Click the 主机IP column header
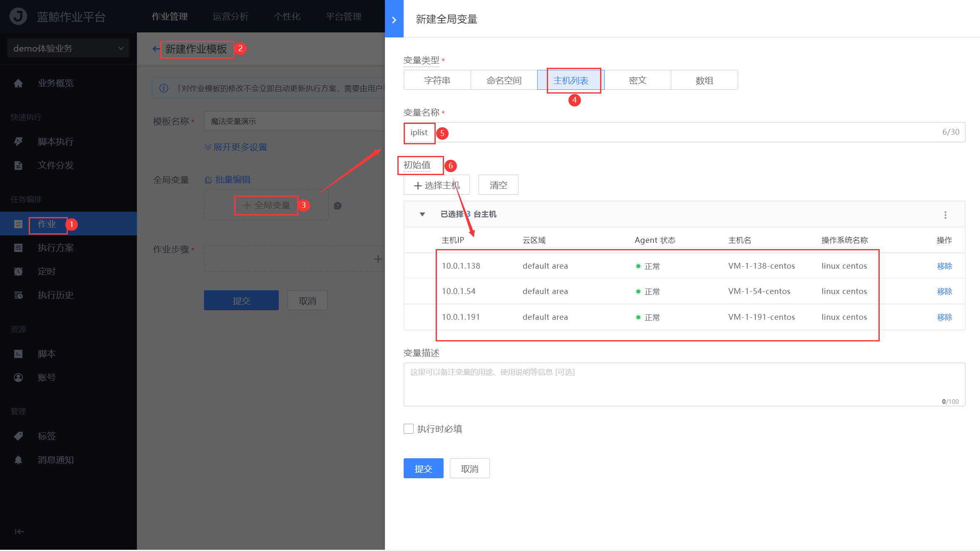Image resolution: width=980 pixels, height=551 pixels. [x=453, y=240]
